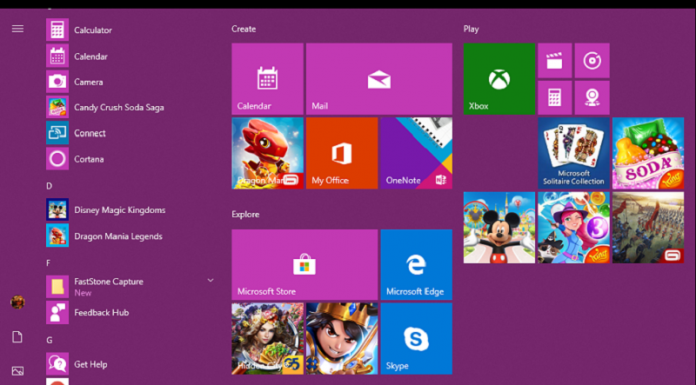The image size is (696, 385).
Task: Expand the hamburger menu in Start
Action: point(18,29)
